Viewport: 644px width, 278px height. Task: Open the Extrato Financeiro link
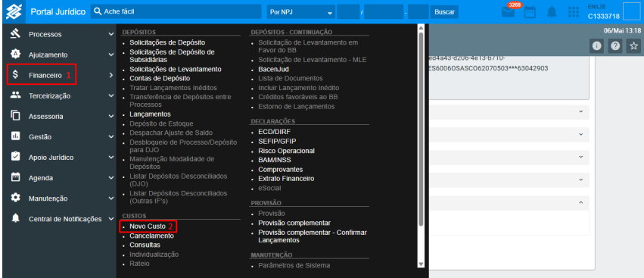pos(286,179)
